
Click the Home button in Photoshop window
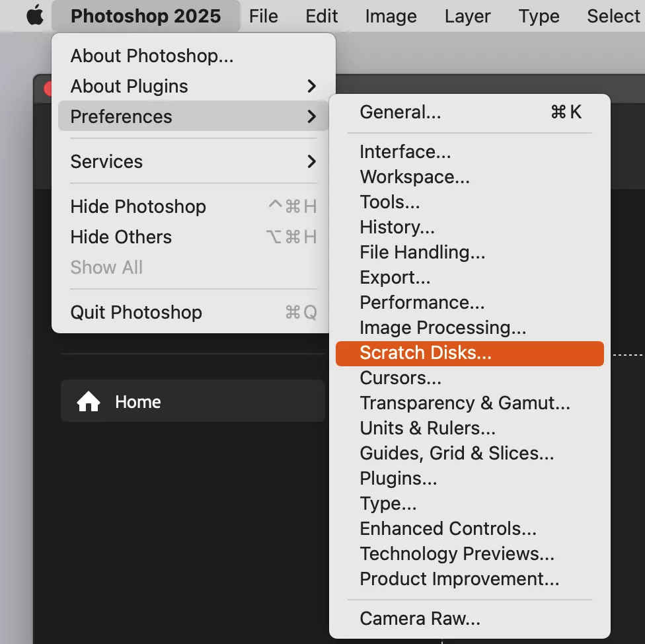pos(193,401)
